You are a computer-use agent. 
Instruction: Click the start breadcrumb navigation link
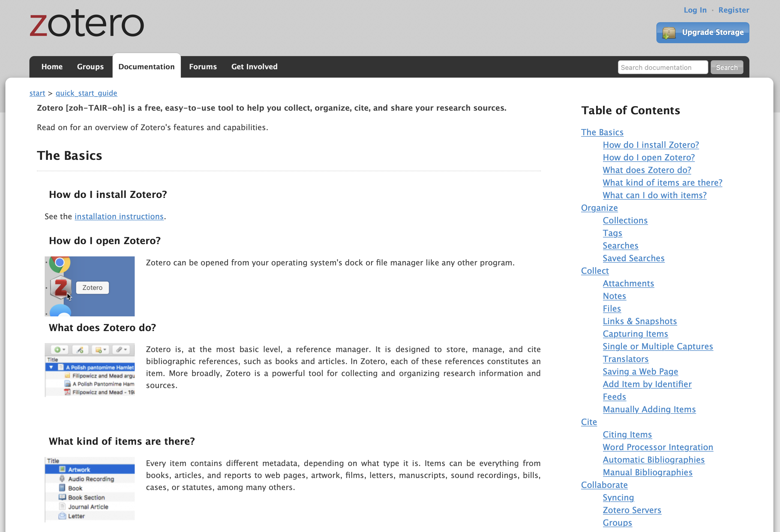point(37,93)
